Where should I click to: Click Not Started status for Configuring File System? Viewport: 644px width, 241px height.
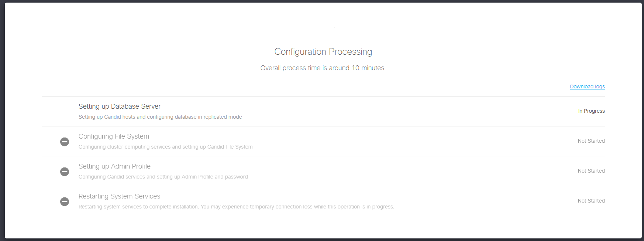(x=591, y=141)
